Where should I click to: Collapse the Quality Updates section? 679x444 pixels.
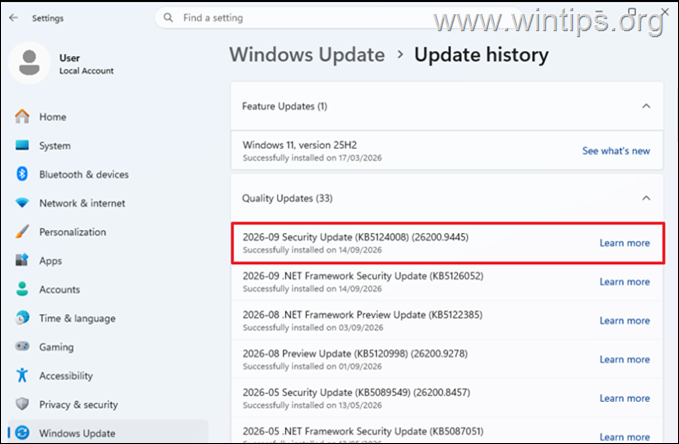point(646,198)
